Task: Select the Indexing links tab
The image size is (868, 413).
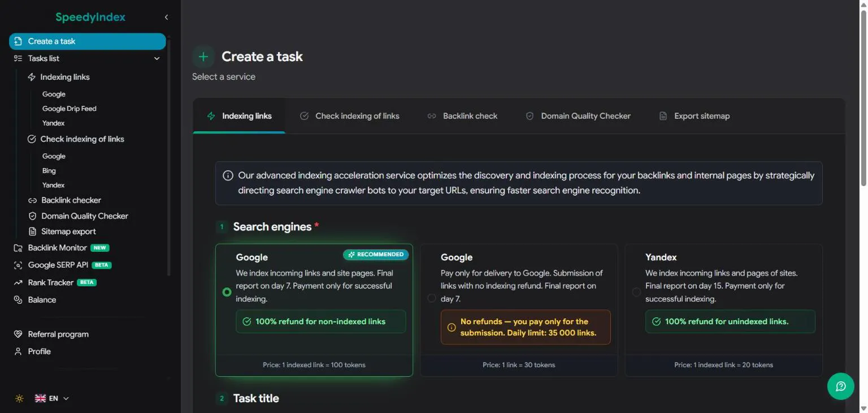Action: tap(239, 116)
